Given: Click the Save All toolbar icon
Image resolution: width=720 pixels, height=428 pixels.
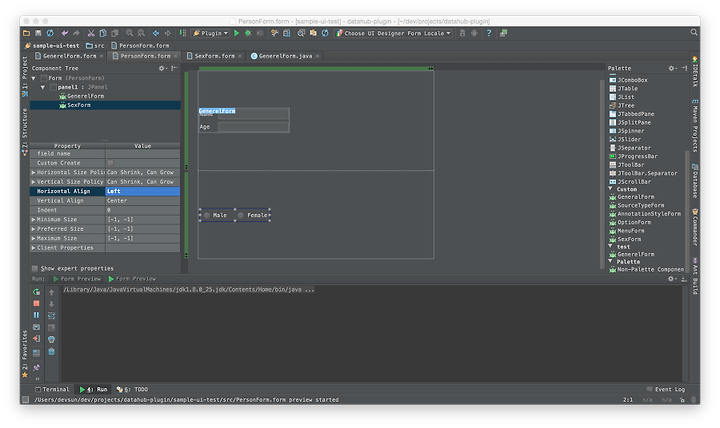Looking at the screenshot, I should coord(38,33).
